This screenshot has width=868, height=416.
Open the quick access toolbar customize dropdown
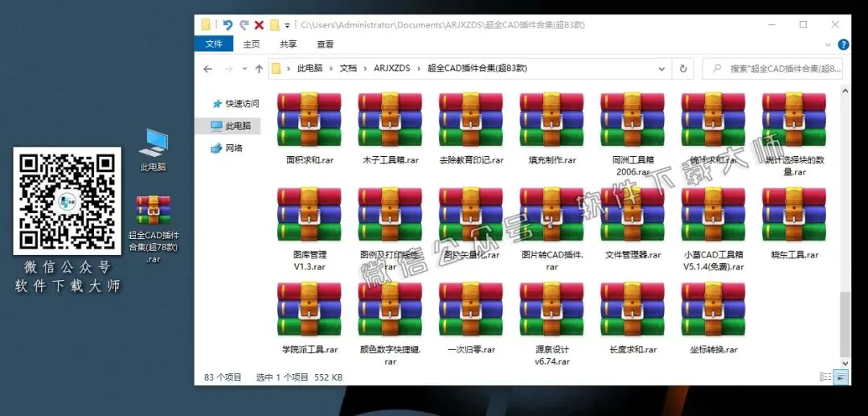click(x=287, y=26)
